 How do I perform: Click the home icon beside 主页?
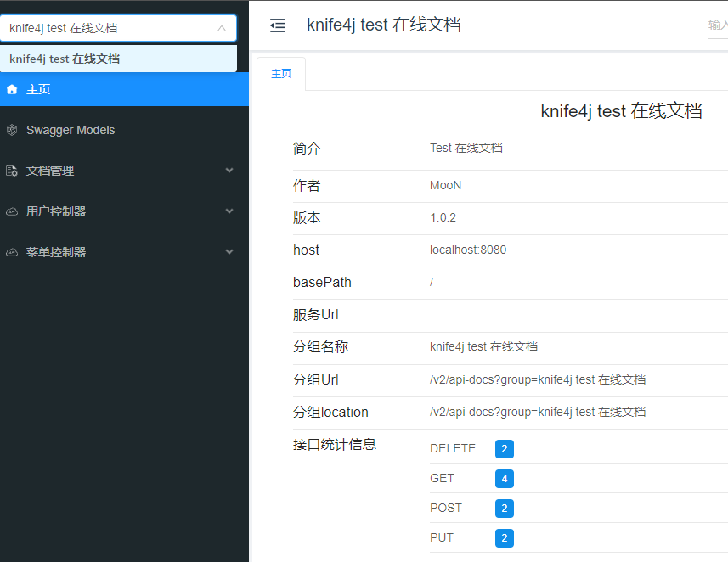coord(12,89)
